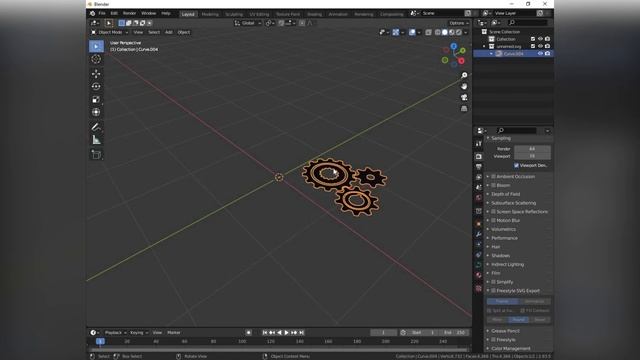Select solid viewport shading mode
Screen dimensions: 640x360
pos(445,32)
